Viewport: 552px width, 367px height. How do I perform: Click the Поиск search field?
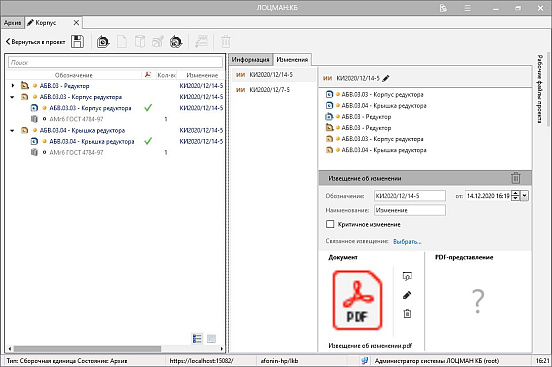115,62
